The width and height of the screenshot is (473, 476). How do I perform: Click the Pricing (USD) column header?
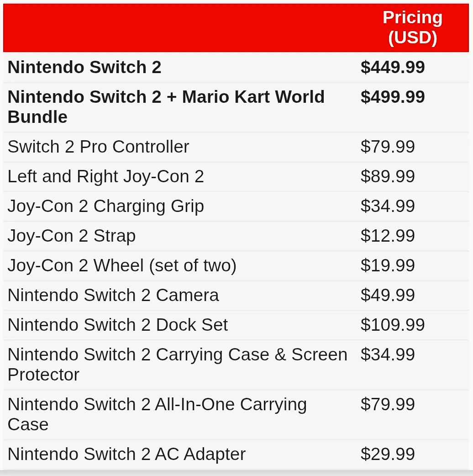(x=412, y=27)
